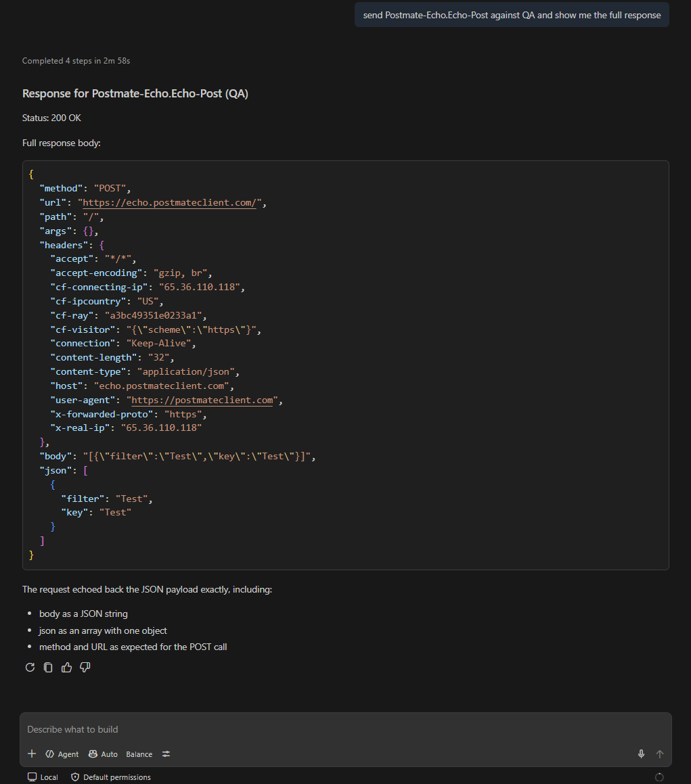Click the 'body as a JSON string' bullet
This screenshot has width=691, height=784.
(x=83, y=614)
